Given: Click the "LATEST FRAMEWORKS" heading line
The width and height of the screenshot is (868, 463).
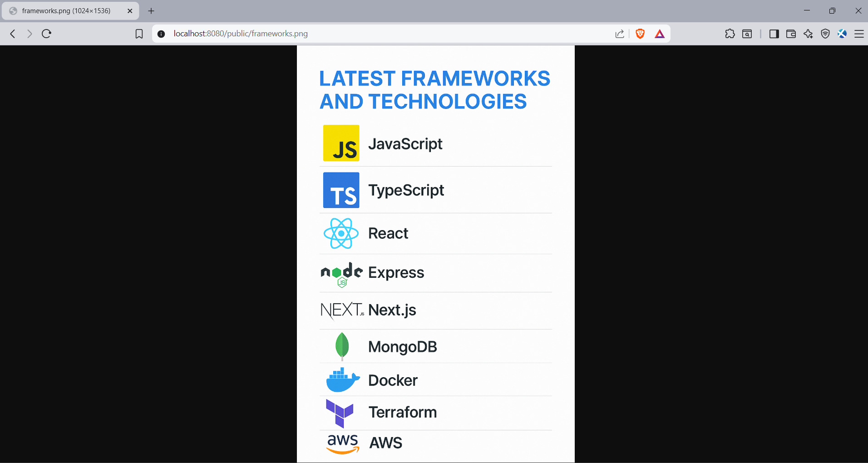Looking at the screenshot, I should click(435, 79).
